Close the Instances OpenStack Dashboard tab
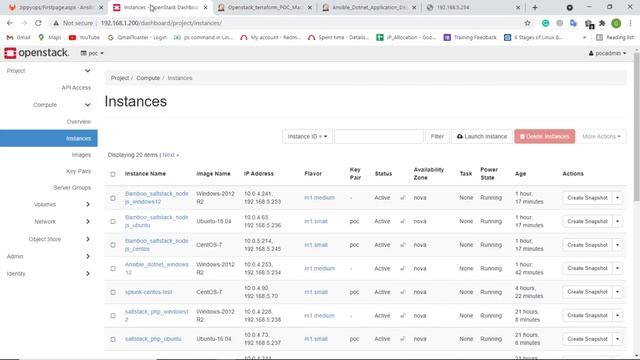Viewport: 640px width, 360px height. (205, 7)
